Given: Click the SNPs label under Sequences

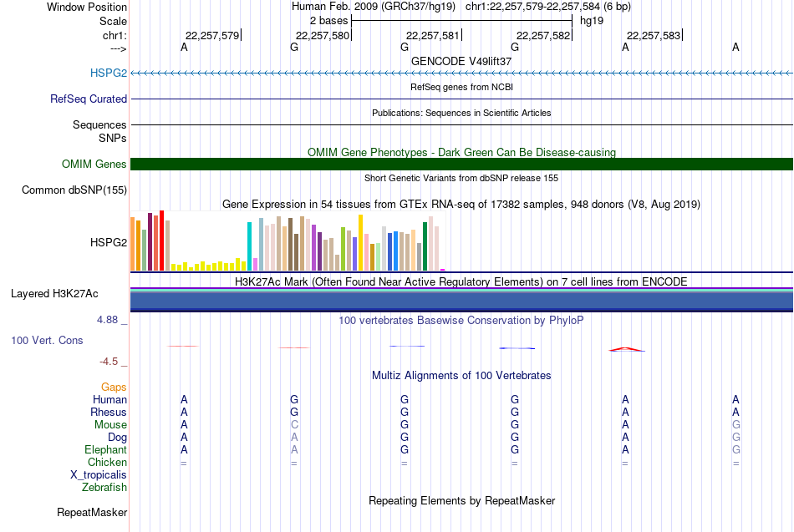Looking at the screenshot, I should 113,138.
